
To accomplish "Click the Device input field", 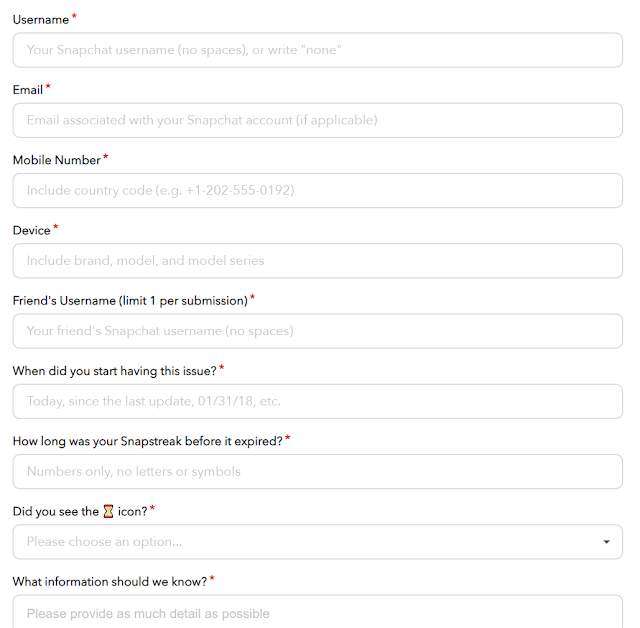I will (318, 261).
